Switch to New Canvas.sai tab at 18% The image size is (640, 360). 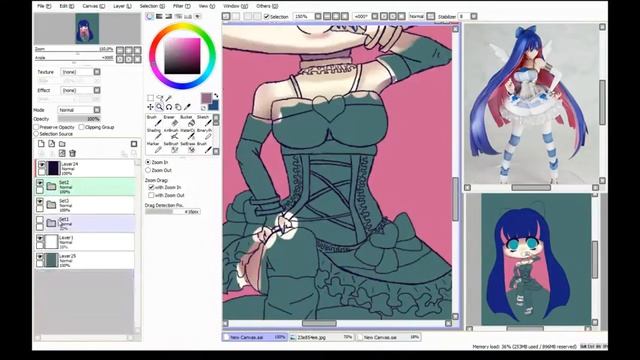pyautogui.click(x=388, y=338)
